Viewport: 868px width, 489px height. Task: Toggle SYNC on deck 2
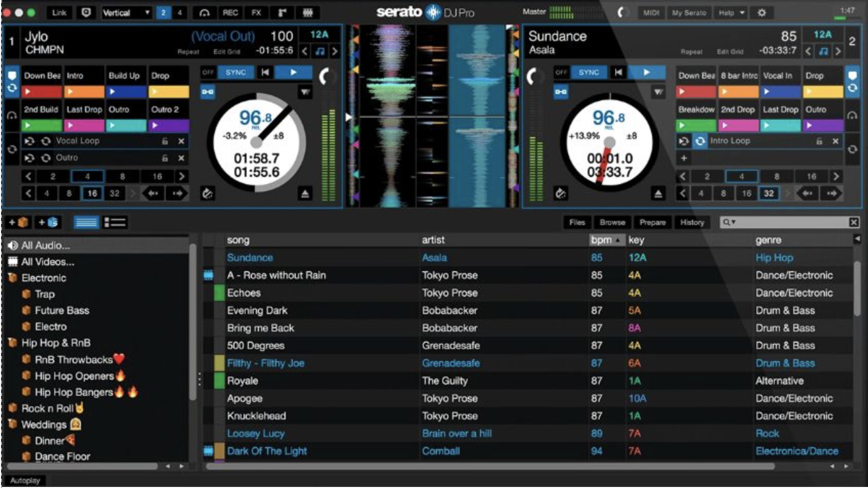589,73
